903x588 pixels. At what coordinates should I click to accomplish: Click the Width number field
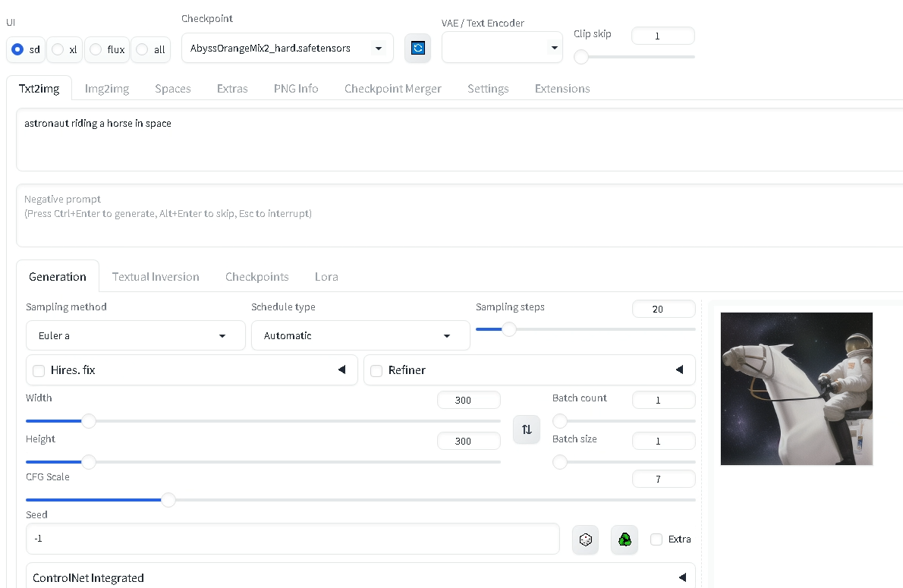(x=469, y=401)
